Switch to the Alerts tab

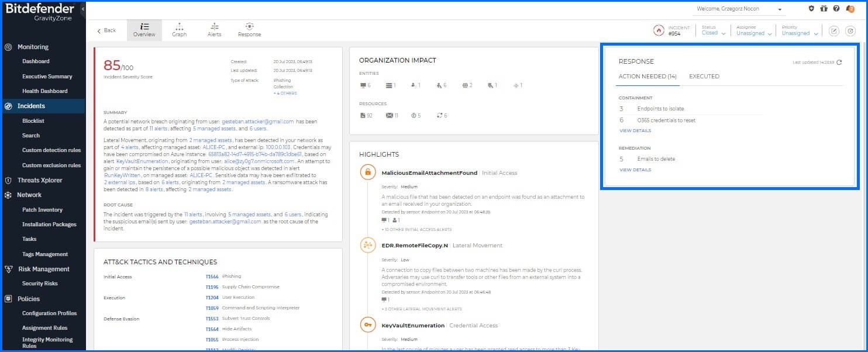tap(215, 30)
